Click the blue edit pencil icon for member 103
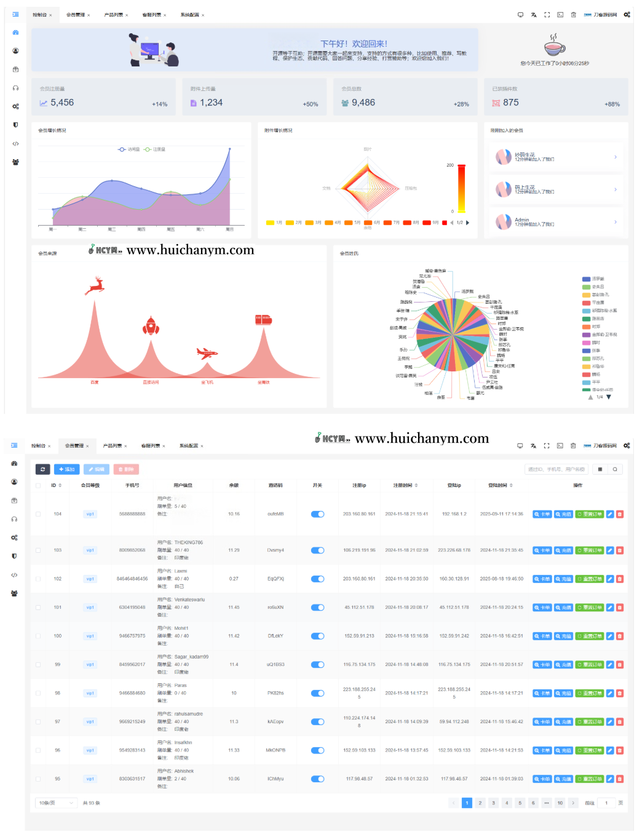Screen dimensions: 637x840 click(610, 550)
